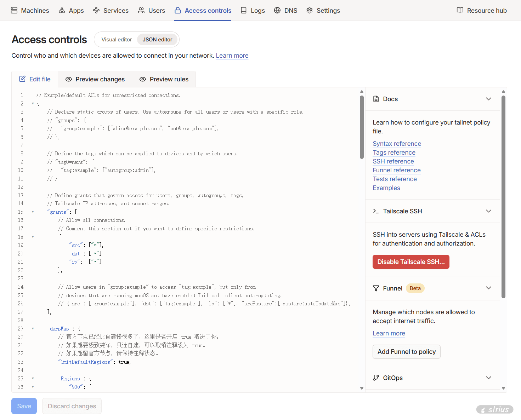Collapse the grants block at line 15

(33, 212)
